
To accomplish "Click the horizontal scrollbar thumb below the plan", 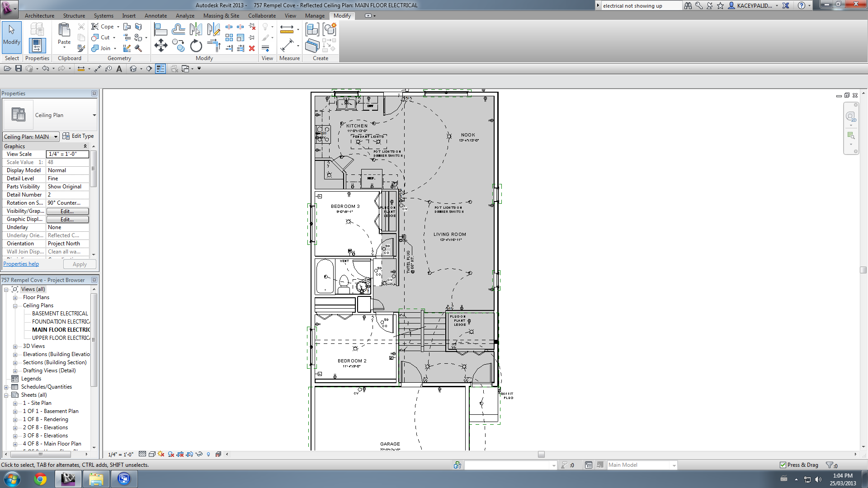I will coord(541,455).
